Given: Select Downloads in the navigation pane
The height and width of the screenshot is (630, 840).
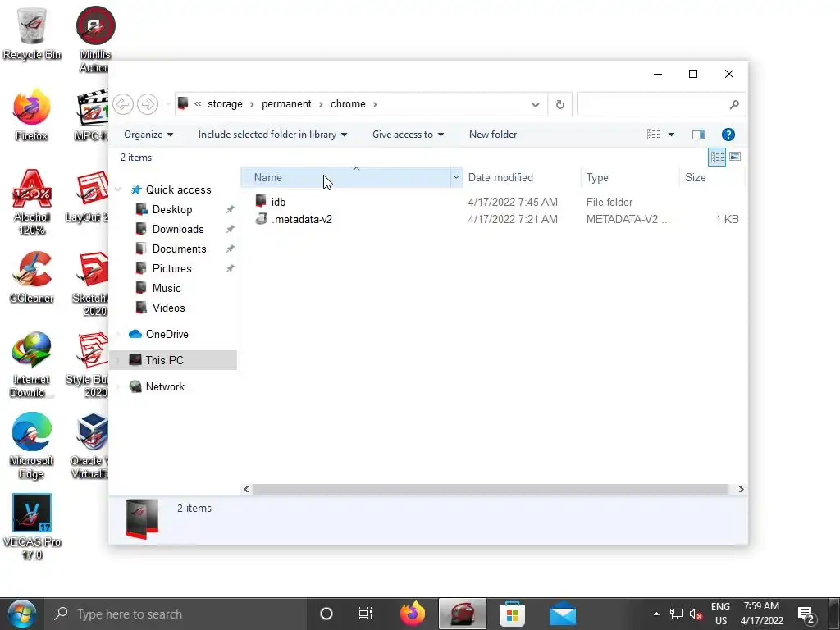Looking at the screenshot, I should point(178,230).
